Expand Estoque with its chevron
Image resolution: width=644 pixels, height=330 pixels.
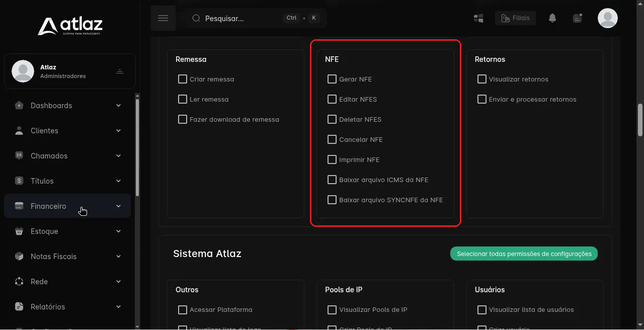pyautogui.click(x=119, y=231)
